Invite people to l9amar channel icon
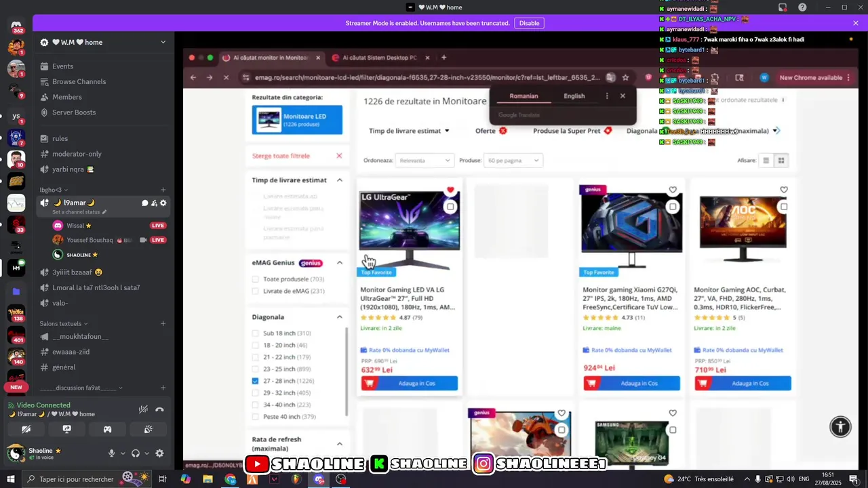 (x=154, y=203)
